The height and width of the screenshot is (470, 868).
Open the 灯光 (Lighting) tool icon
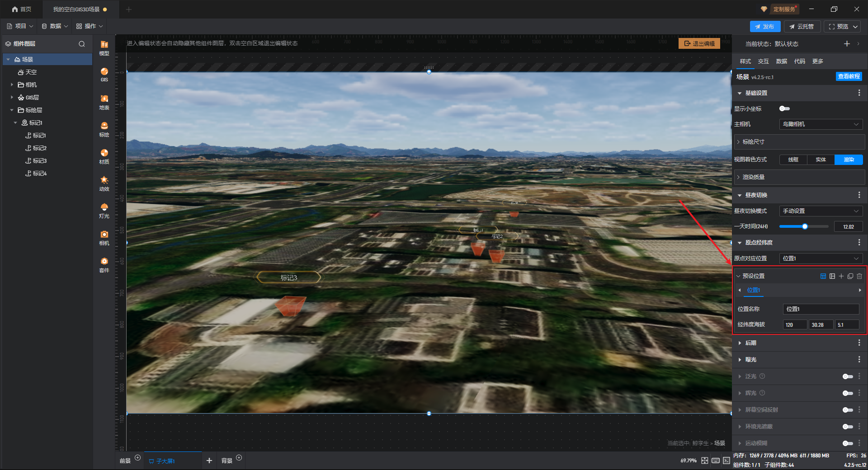(x=104, y=210)
